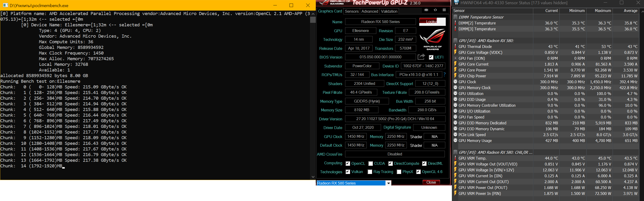Screen dimensions: 644x201
Task: Click the HWiNFO64 app icon in title bar
Action: [x=456, y=3]
